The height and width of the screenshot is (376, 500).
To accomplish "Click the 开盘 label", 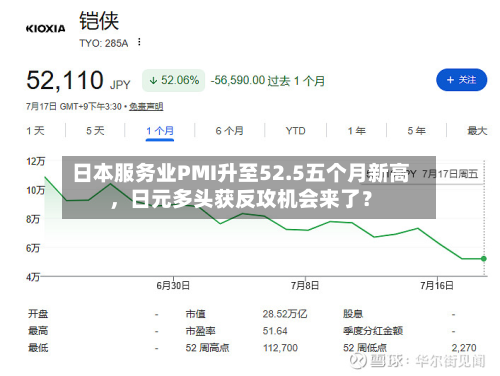I will coord(38,314).
